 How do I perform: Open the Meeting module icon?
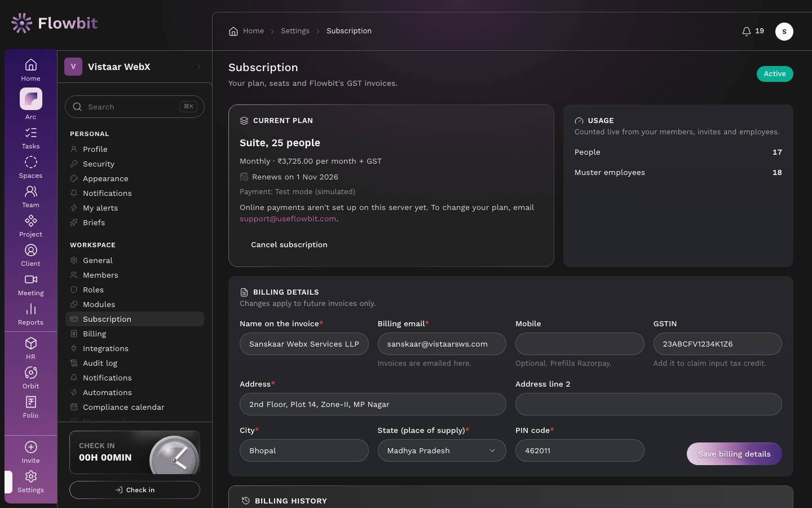(x=31, y=280)
